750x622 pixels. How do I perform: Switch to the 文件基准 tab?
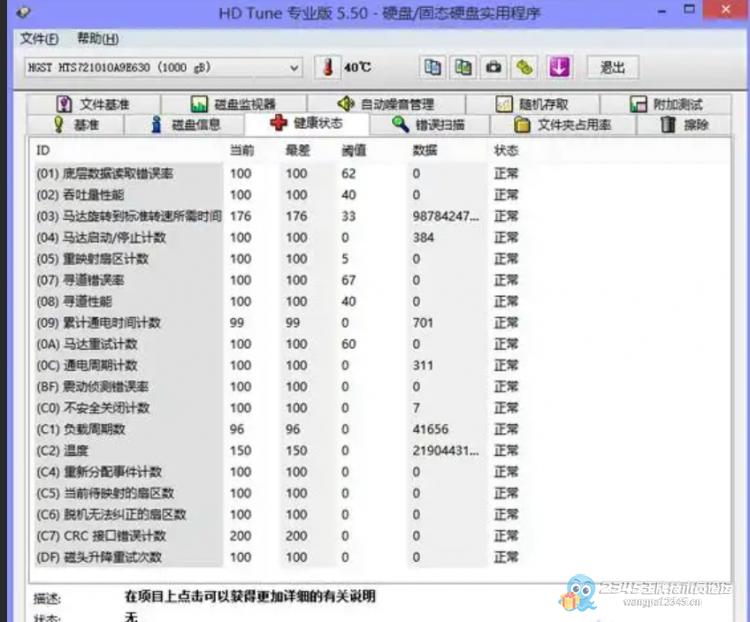(93, 104)
